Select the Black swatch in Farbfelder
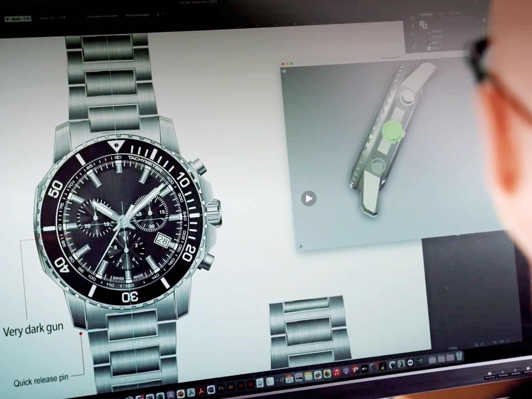This screenshot has height=399, width=532. (x=429, y=43)
